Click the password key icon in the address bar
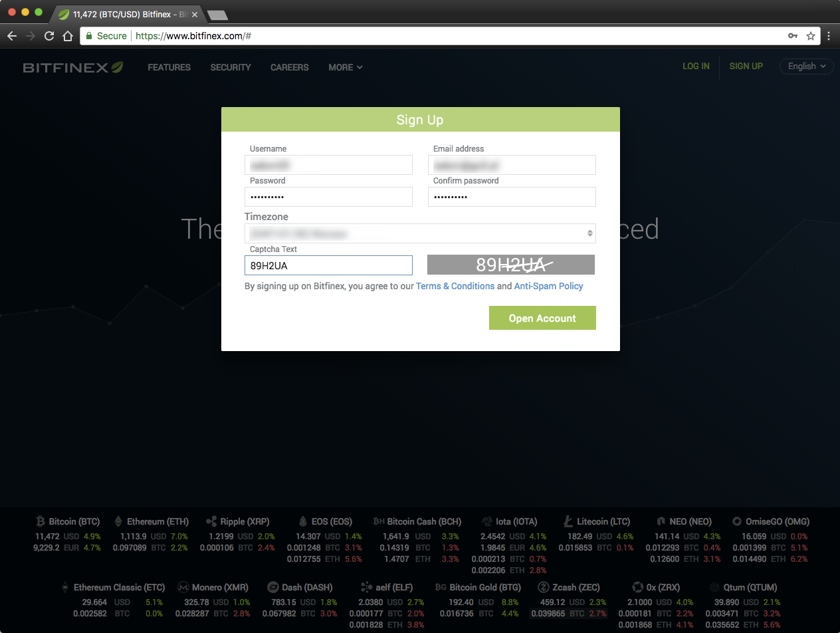840x633 pixels. (x=793, y=37)
